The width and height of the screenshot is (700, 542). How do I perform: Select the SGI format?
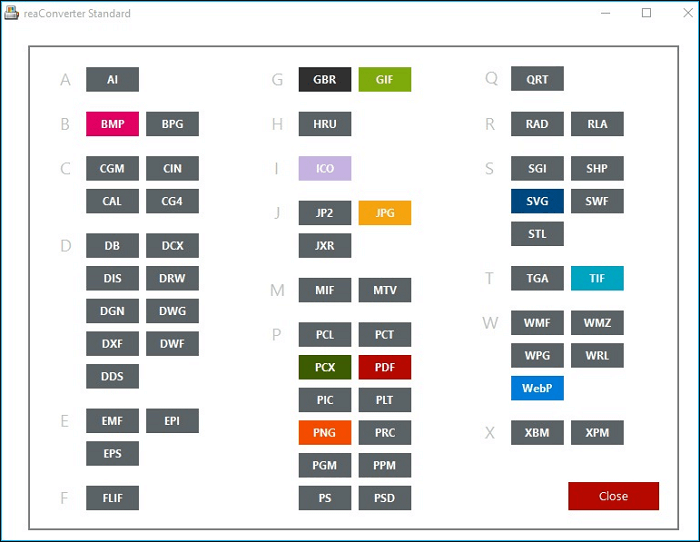click(x=538, y=168)
